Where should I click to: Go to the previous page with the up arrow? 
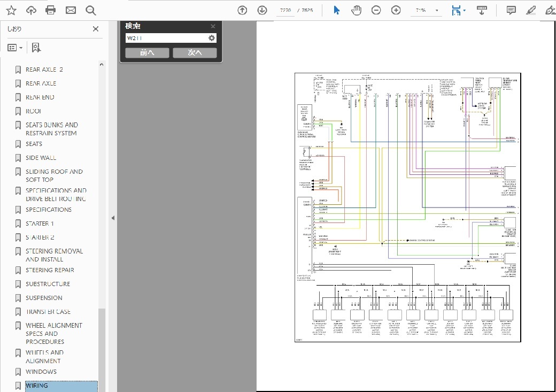pos(242,10)
